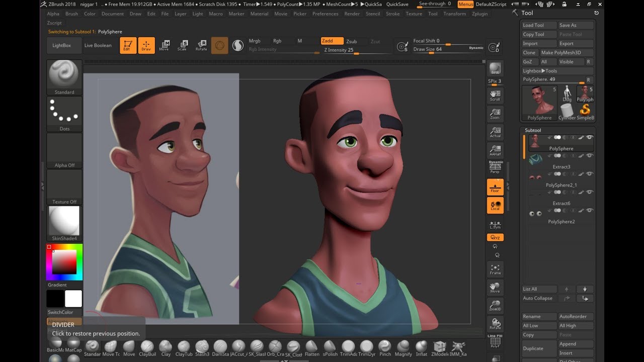
Task: Click Make PolyMesh3D button
Action: point(566,52)
